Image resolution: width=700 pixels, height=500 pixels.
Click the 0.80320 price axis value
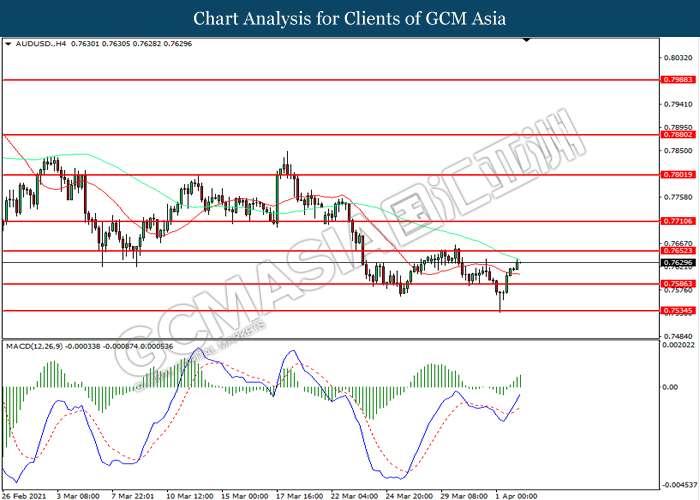tap(678, 58)
